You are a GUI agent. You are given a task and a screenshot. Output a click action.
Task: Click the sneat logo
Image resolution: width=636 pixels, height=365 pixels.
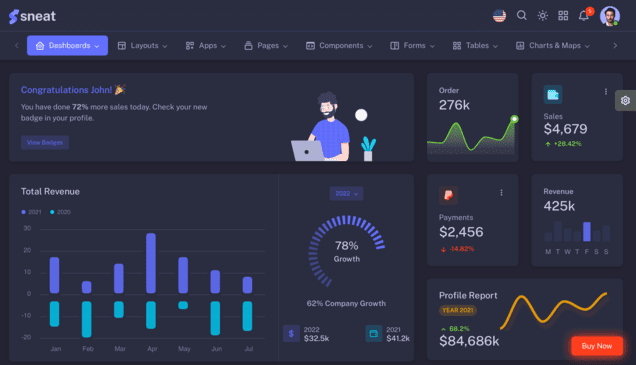click(32, 16)
